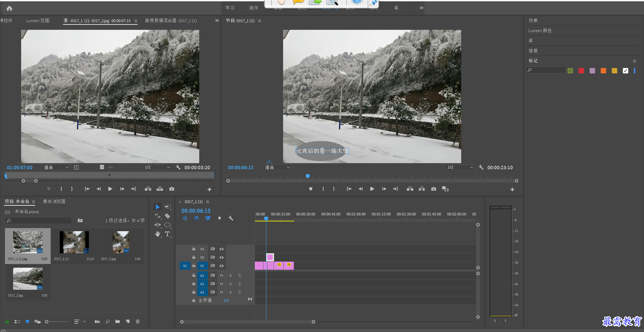
Task: Solo audio track A2
Action: click(230, 284)
